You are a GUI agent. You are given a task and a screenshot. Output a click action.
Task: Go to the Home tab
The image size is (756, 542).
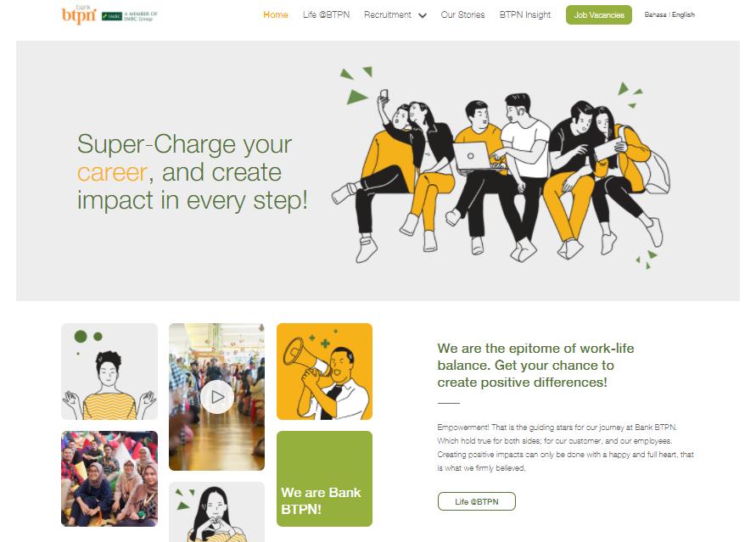coord(275,15)
